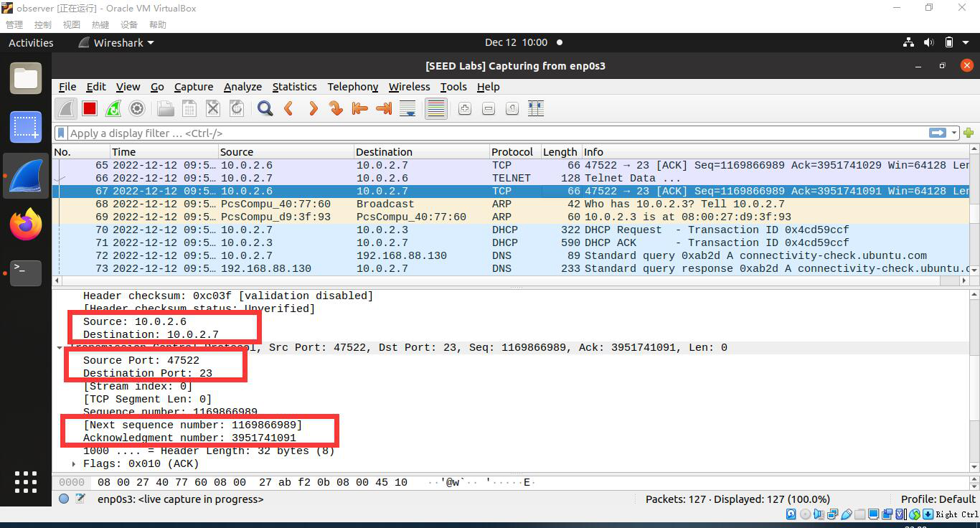Select the Go to packet orange arrow icon
The width and height of the screenshot is (980, 528).
(336, 108)
